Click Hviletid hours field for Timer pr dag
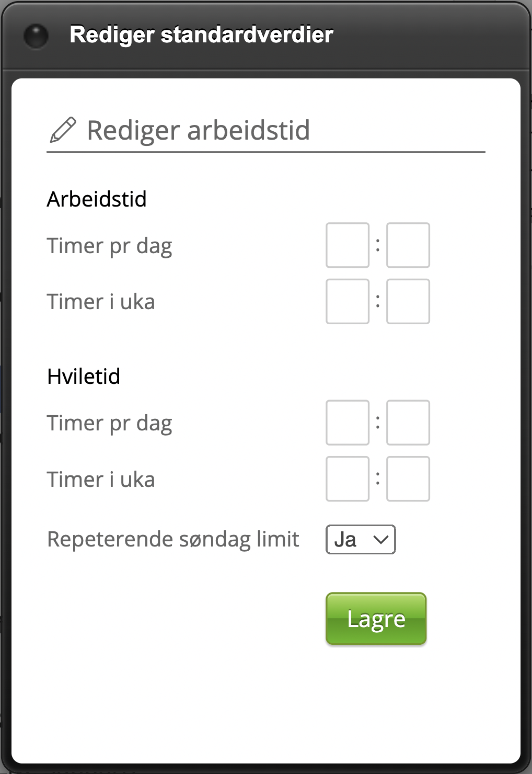The height and width of the screenshot is (774, 532). pyautogui.click(x=348, y=423)
